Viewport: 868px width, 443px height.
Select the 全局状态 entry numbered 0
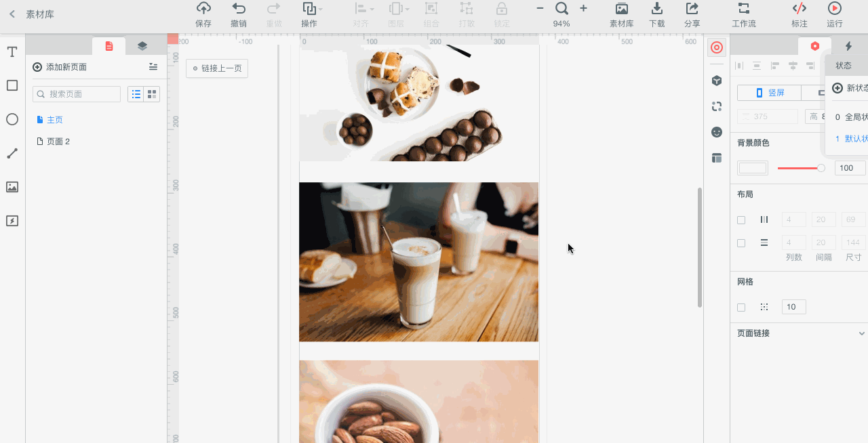click(x=851, y=117)
